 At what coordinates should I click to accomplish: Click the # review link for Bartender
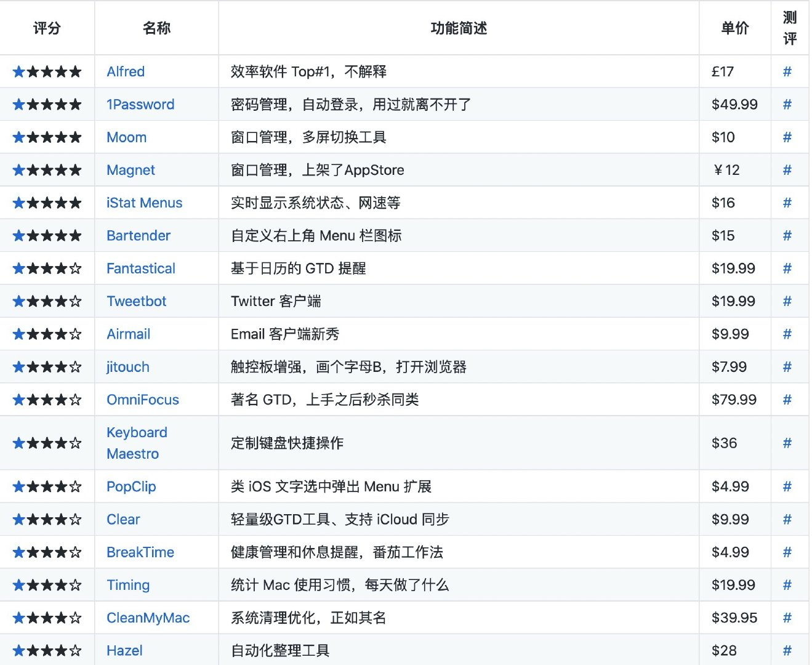[787, 235]
